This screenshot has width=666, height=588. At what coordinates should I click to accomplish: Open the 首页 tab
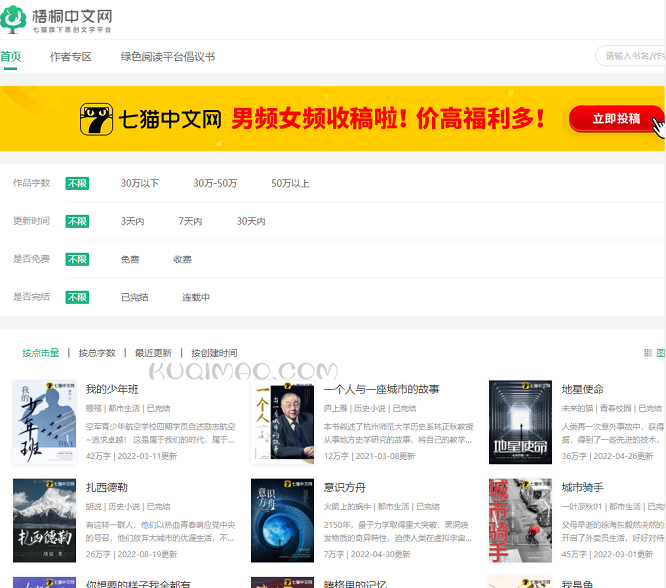11,57
